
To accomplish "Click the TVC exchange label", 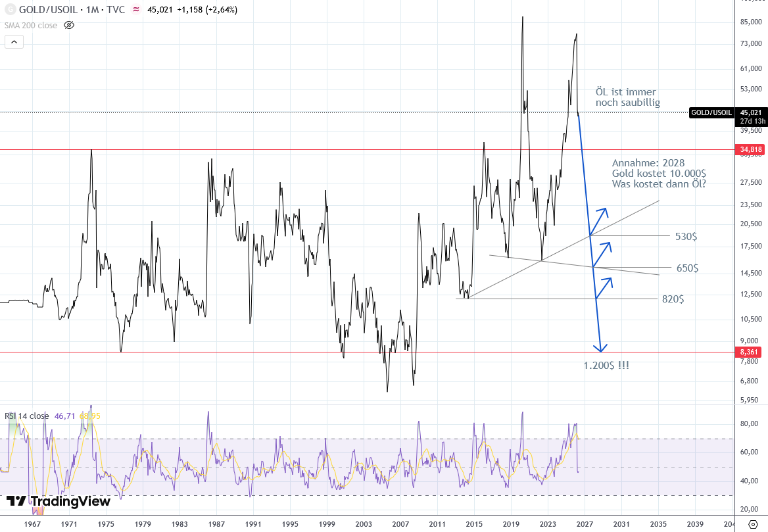I will [x=116, y=9].
